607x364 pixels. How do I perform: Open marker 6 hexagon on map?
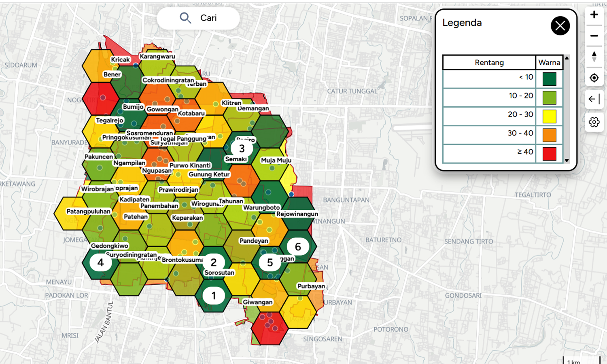[298, 247]
